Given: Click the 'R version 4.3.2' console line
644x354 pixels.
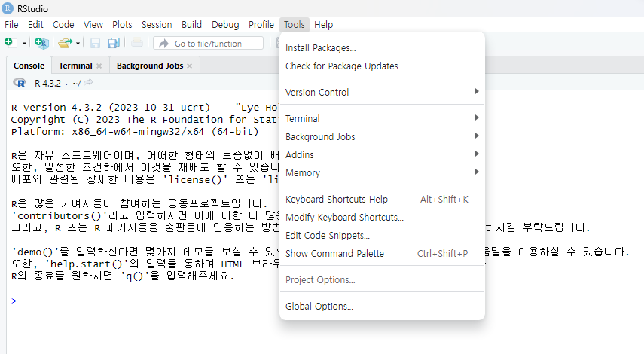Looking at the screenshot, I should [145, 108].
